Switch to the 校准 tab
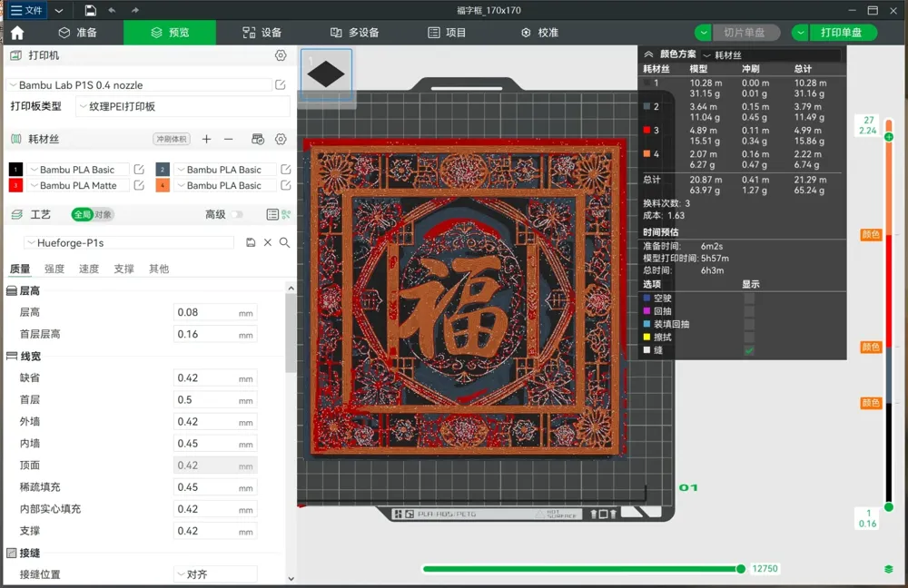 click(539, 33)
